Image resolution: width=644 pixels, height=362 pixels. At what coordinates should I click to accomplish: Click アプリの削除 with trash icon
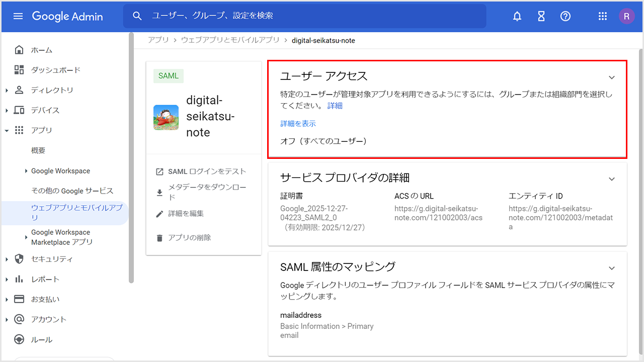pos(189,238)
